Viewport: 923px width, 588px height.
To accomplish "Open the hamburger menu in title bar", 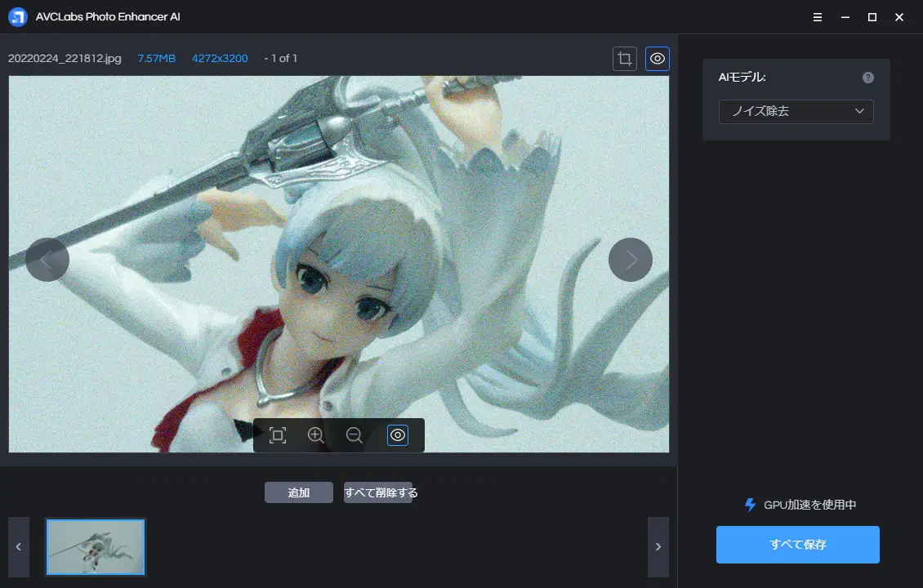I will [818, 17].
